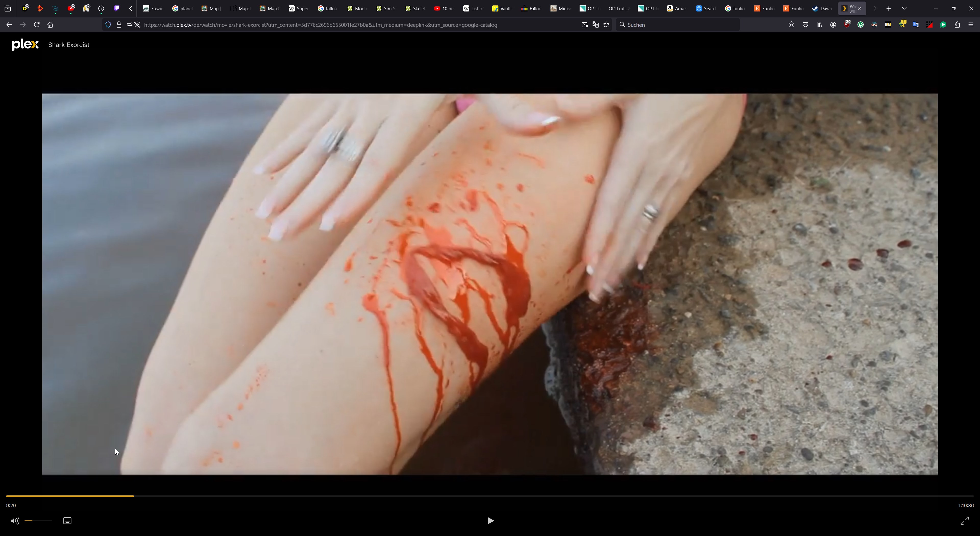Toggle subtitles for the video
This screenshot has height=536, width=980.
click(67, 521)
